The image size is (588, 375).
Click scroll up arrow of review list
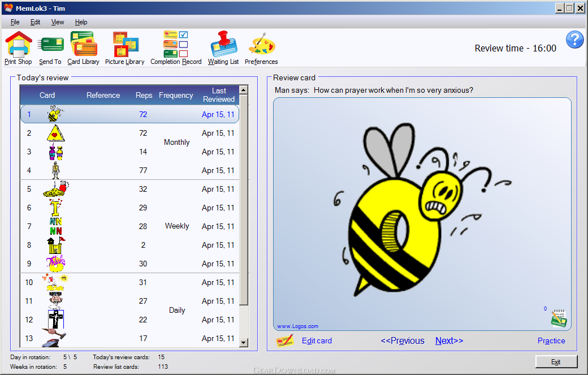pos(243,90)
